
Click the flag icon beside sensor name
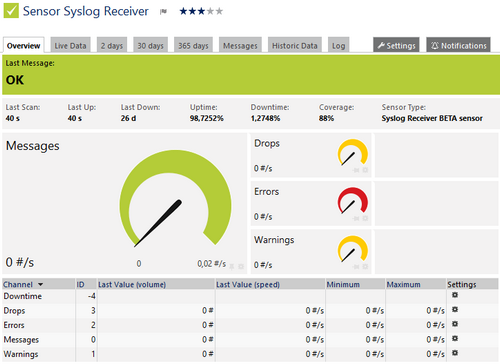point(163,12)
